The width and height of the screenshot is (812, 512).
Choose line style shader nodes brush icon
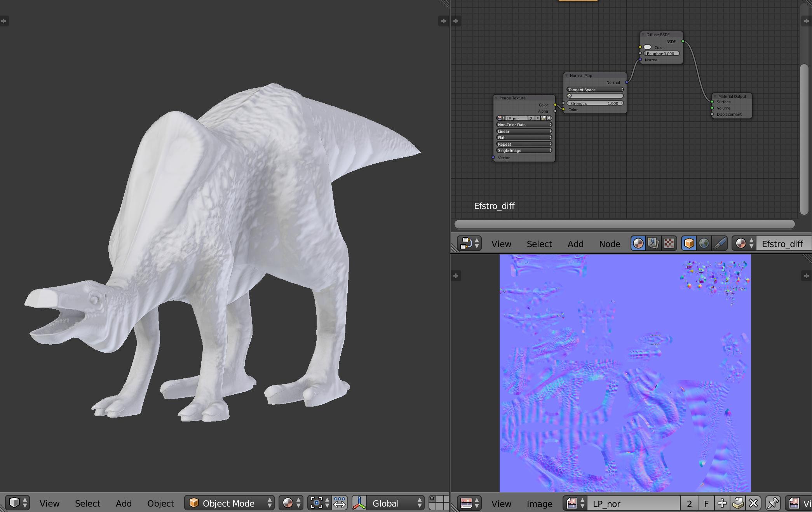(x=720, y=243)
